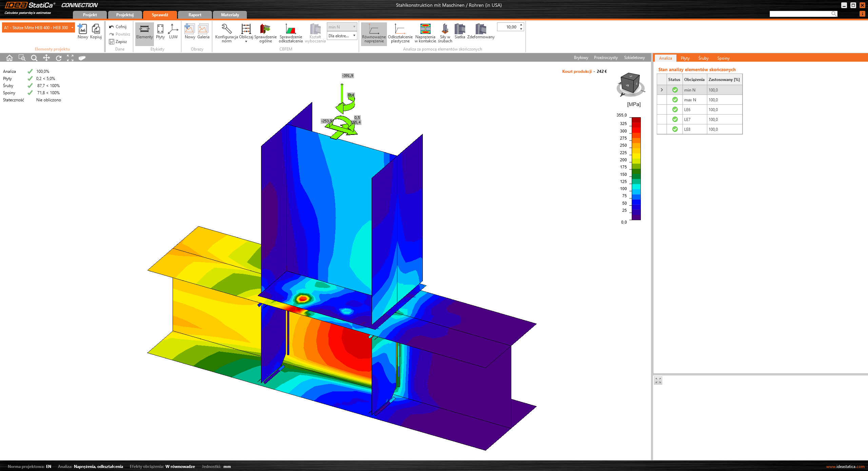Image resolution: width=868 pixels, height=471 pixels.
Task: Open the Śruby results tab
Action: click(x=703, y=58)
